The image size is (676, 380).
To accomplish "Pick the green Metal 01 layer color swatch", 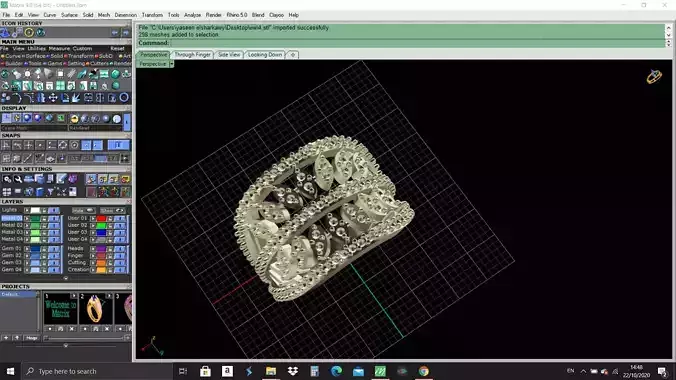I will click(35, 219).
